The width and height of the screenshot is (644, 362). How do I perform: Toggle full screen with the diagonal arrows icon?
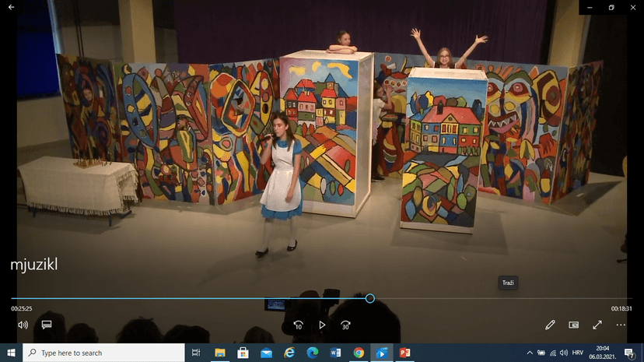[597, 325]
